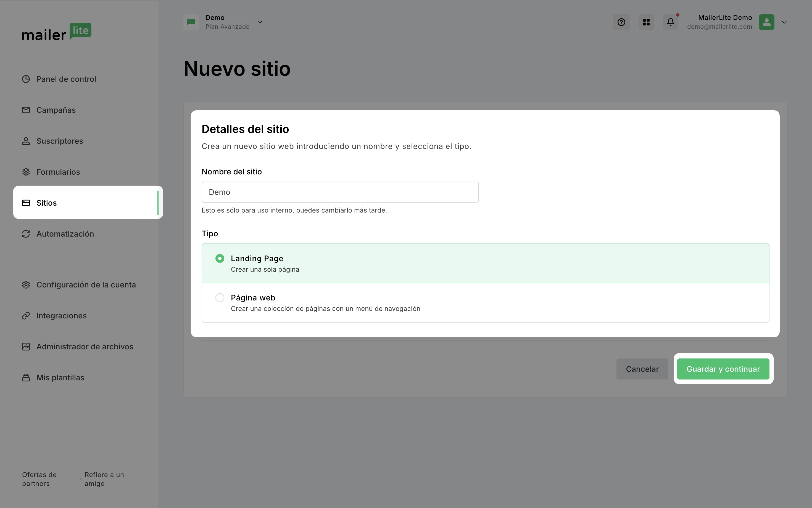Screen dimensions: 812x508
Task: Click the MailerLite Demo account name
Action: point(725,17)
